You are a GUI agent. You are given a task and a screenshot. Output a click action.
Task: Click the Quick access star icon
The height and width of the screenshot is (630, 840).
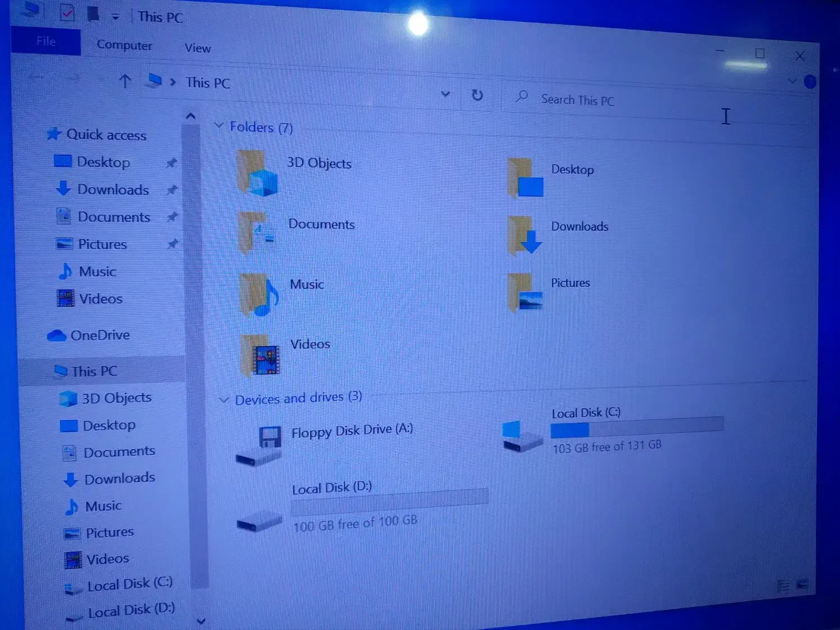(54, 133)
